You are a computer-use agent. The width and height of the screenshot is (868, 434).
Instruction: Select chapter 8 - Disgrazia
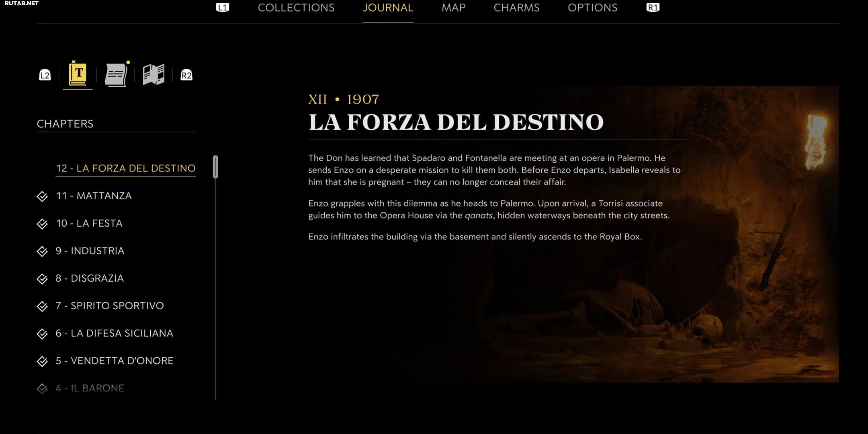tap(90, 278)
